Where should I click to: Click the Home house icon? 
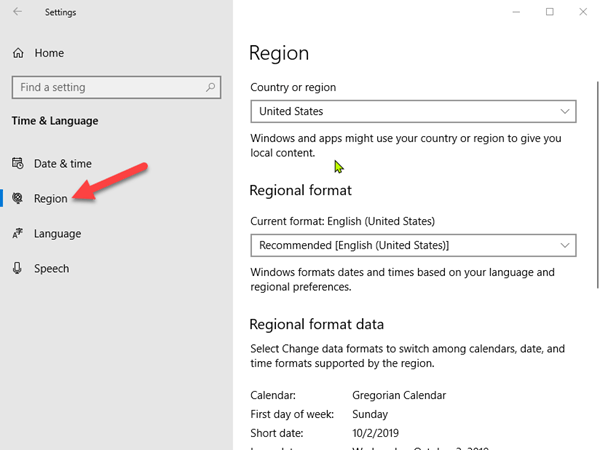[17, 52]
